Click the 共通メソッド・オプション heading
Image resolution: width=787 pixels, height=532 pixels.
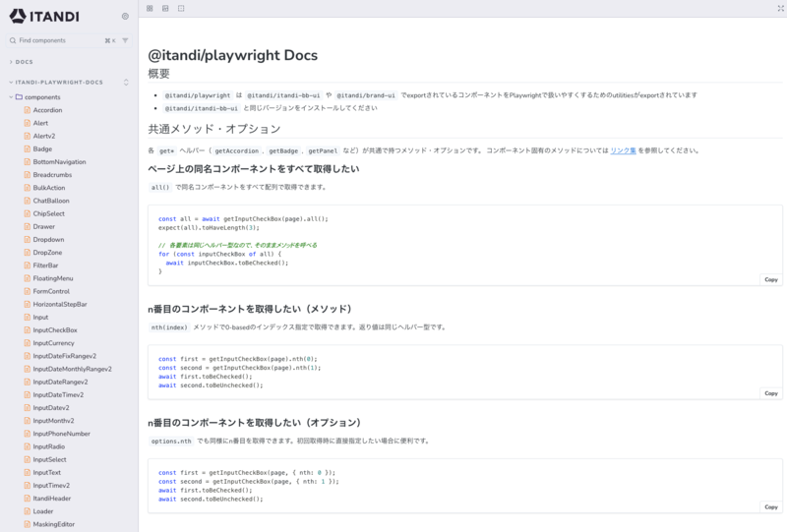pyautogui.click(x=214, y=129)
